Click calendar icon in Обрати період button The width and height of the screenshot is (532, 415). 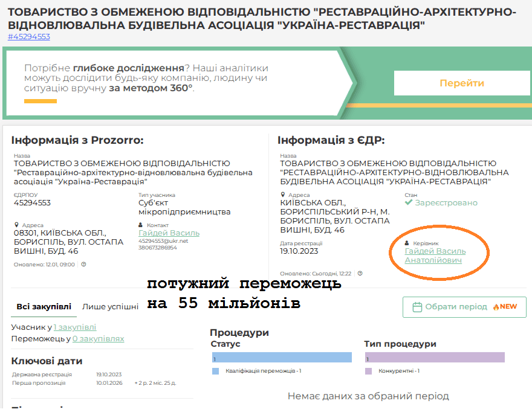tap(417, 307)
